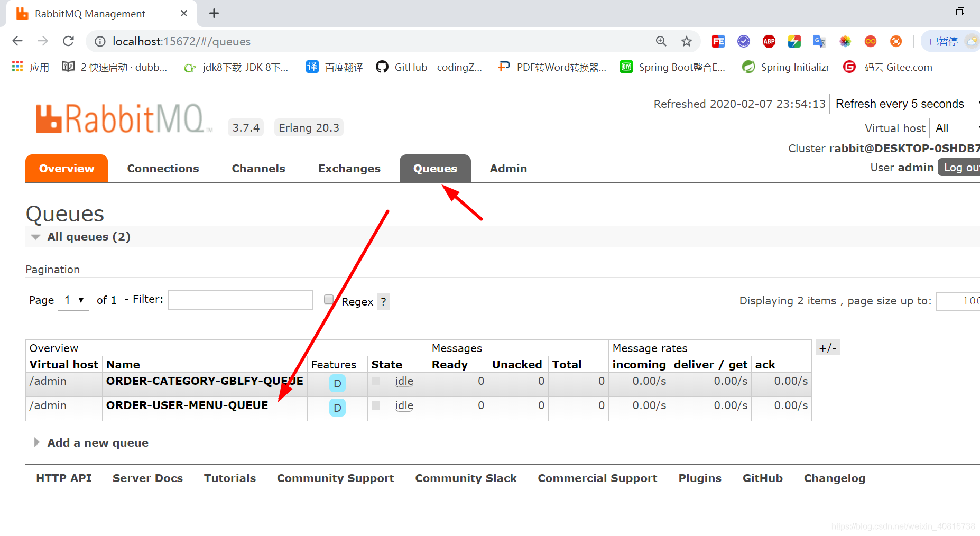Open the zoom magnifier icon in address bar
This screenshot has height=536, width=980.
coord(661,41)
